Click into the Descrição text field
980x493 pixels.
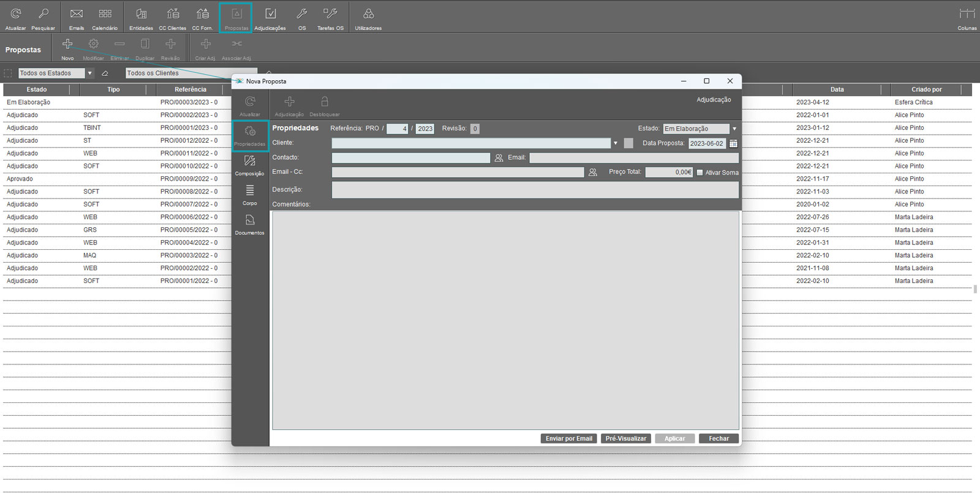[535, 190]
